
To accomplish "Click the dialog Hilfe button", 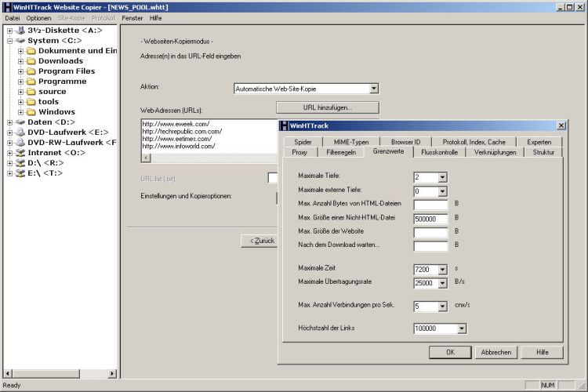I will point(542,352).
